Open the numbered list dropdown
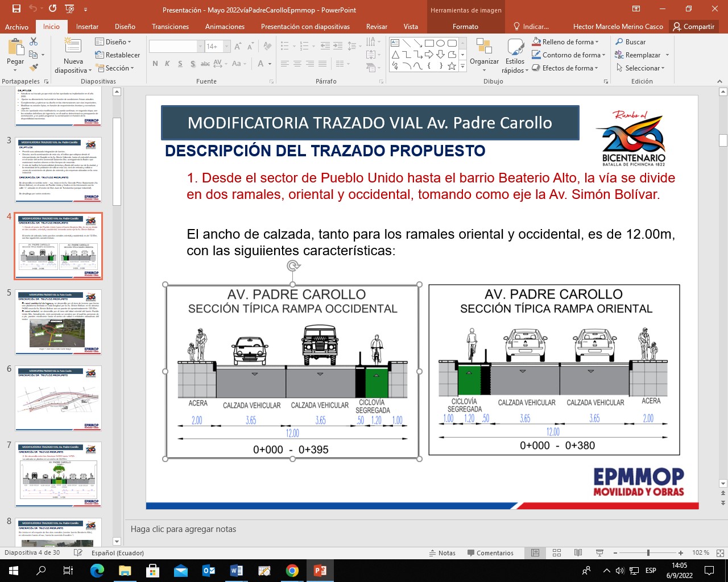The image size is (728, 582). [312, 46]
